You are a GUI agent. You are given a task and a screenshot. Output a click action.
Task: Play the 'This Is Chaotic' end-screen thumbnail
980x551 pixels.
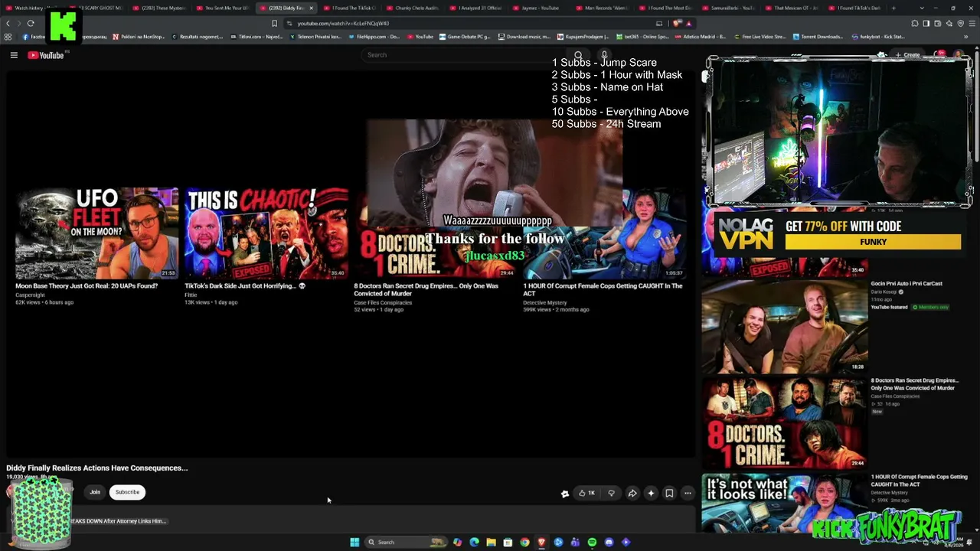[266, 233]
